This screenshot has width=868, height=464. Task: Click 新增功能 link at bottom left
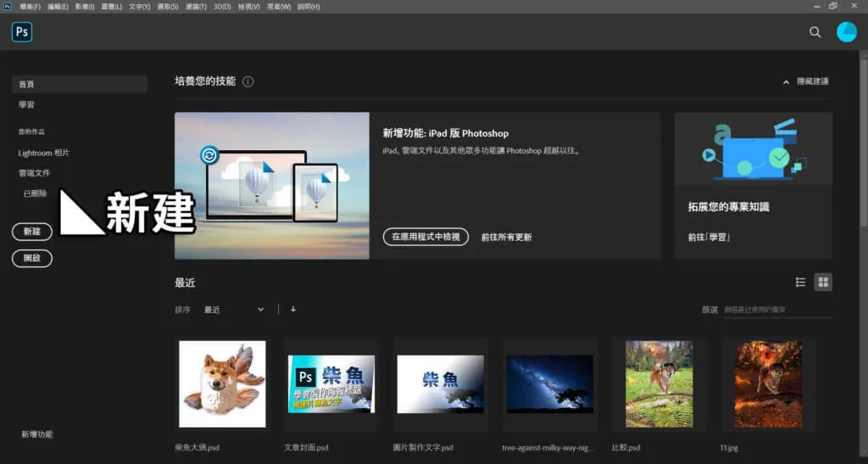[37, 434]
